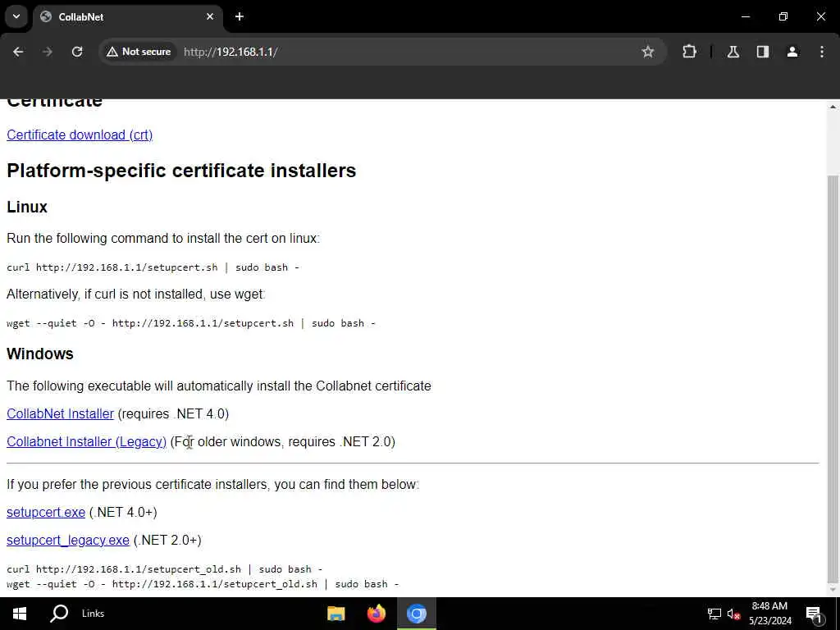Toggle the browser side panel

click(763, 52)
